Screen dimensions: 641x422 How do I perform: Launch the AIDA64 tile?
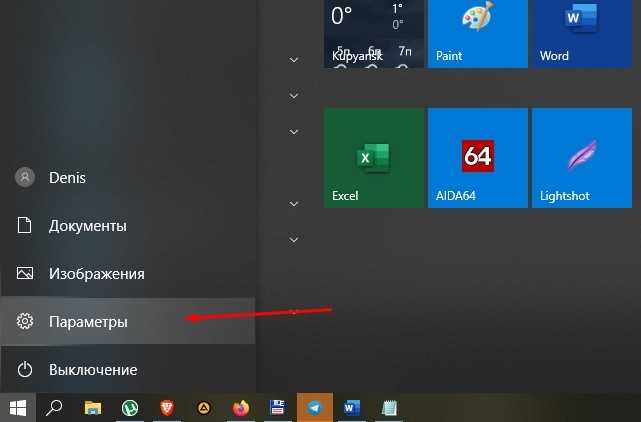pos(477,158)
